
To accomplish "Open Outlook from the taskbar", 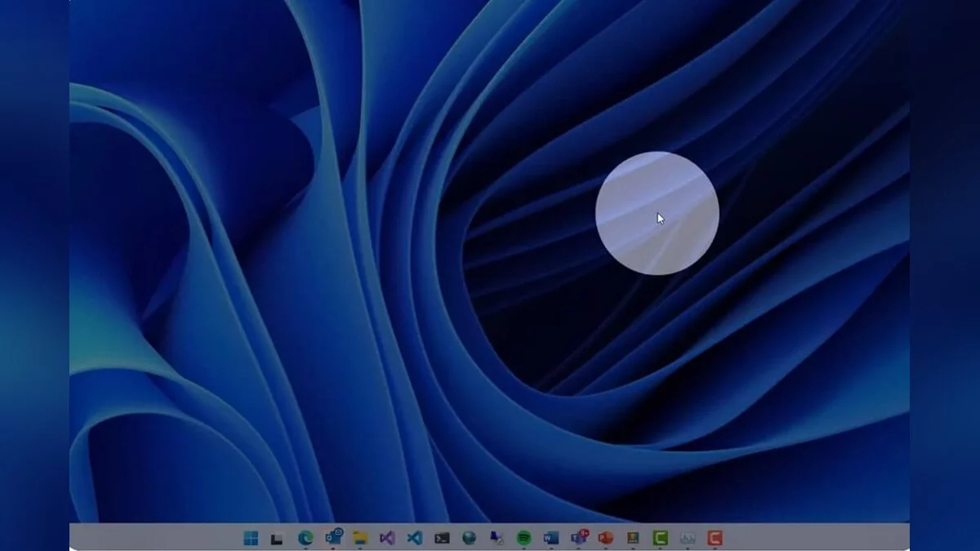I will point(333,537).
